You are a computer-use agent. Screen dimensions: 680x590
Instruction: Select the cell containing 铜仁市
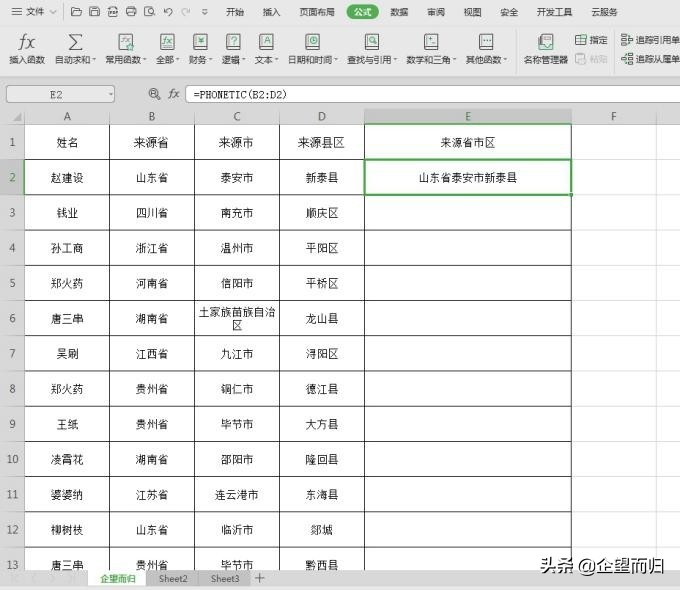point(237,389)
